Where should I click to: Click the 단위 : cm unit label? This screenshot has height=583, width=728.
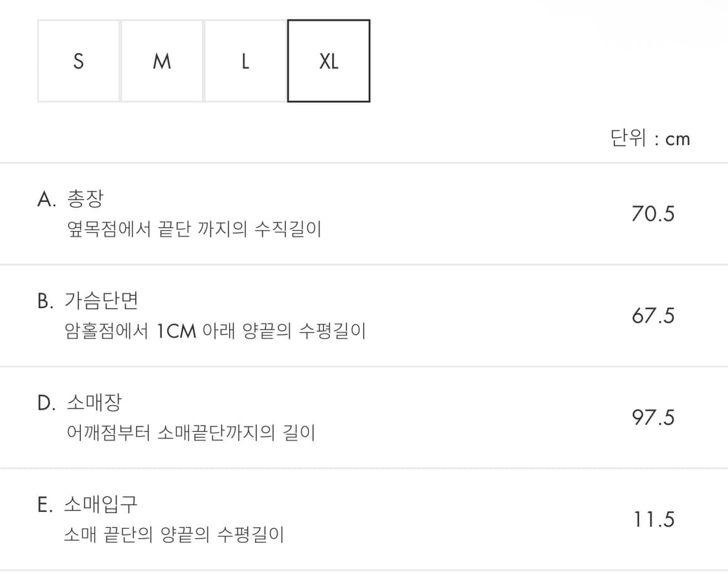pos(650,138)
